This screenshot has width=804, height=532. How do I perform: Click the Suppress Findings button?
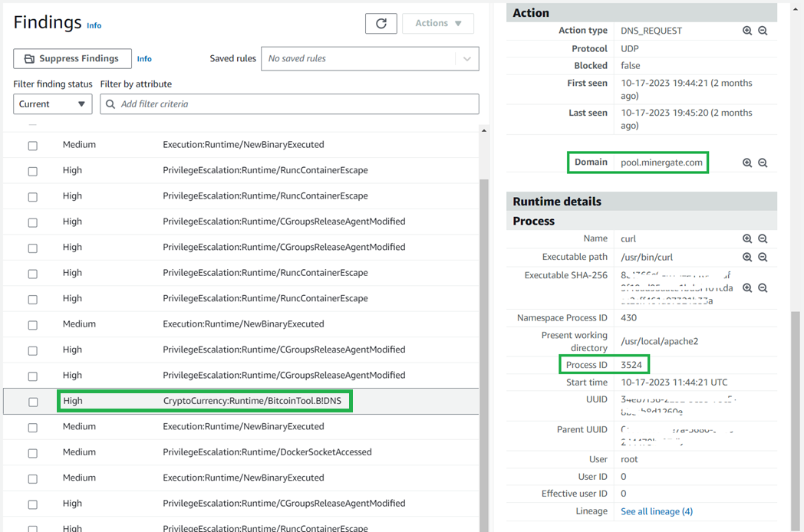coord(72,58)
